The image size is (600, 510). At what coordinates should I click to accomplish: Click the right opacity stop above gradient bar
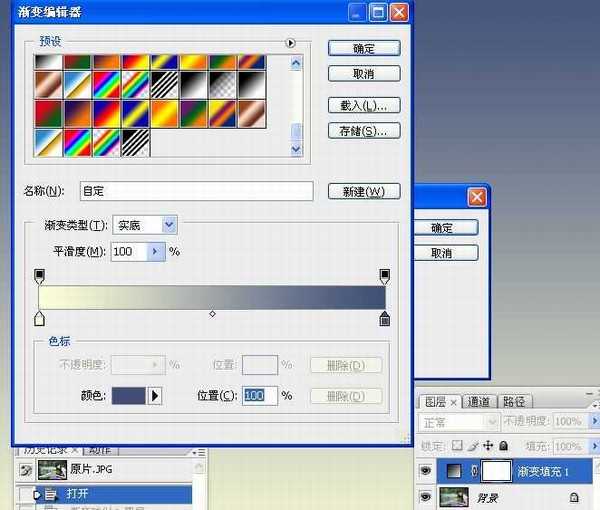click(x=384, y=276)
